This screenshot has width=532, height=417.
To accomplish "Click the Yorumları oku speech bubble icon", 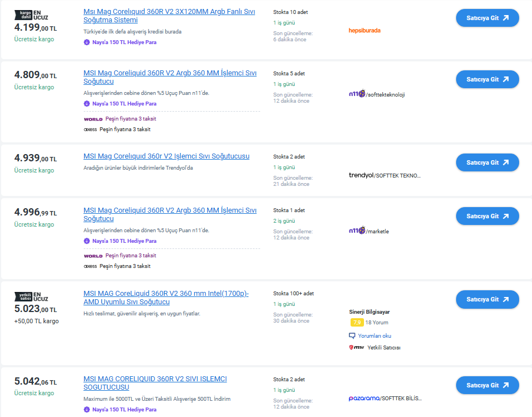I will 352,336.
